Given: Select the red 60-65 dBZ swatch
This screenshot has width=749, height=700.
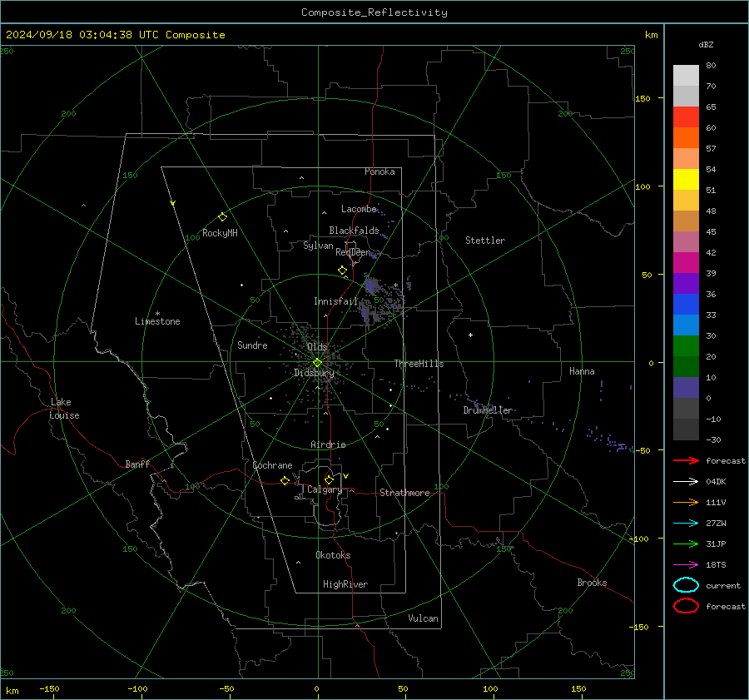Looking at the screenshot, I should click(x=686, y=117).
